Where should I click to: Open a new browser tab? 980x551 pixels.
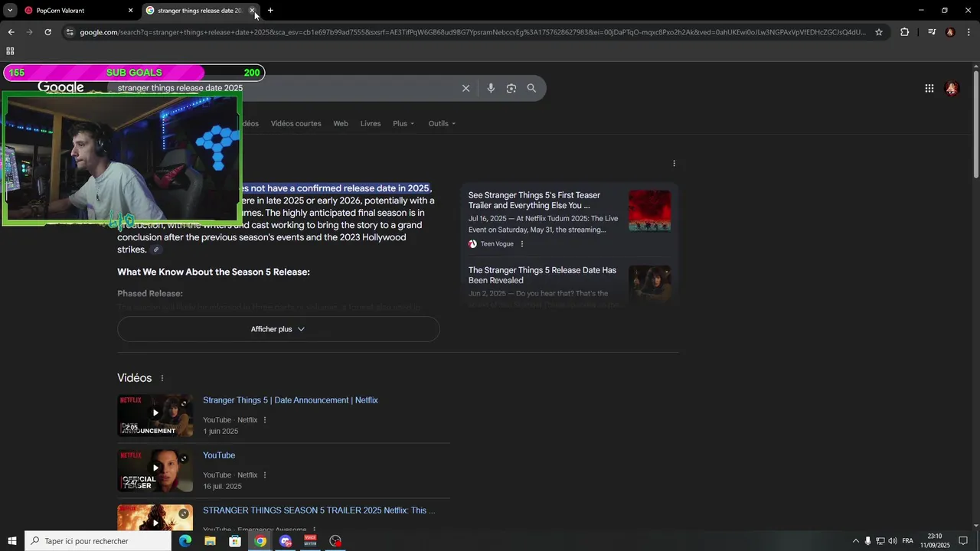pyautogui.click(x=270, y=11)
